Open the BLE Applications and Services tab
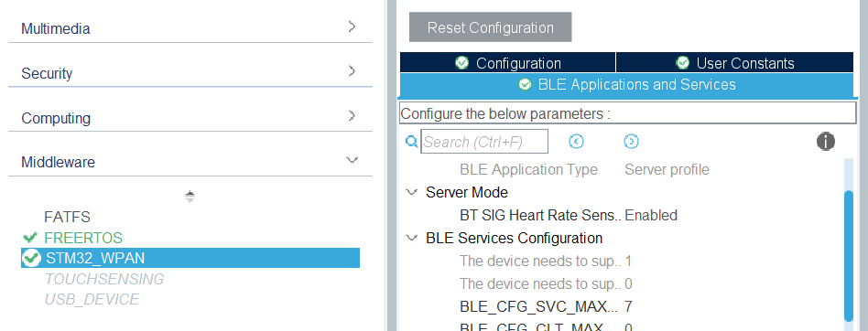Viewport: 868px width, 331px height. coord(626,84)
